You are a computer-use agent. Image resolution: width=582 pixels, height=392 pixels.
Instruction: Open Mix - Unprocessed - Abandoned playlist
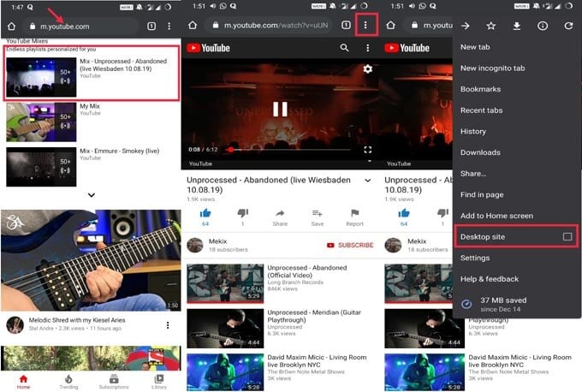point(92,73)
